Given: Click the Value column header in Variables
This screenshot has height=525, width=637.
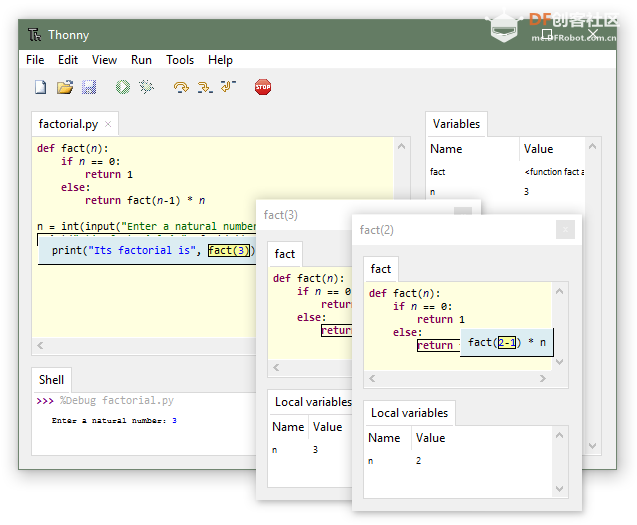Looking at the screenshot, I should coord(538,149).
